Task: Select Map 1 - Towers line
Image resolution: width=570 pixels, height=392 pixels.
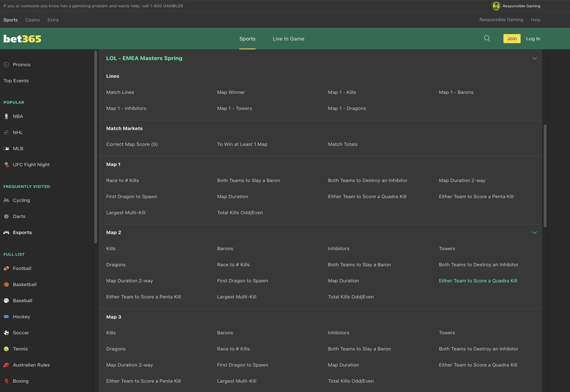Action: point(235,108)
